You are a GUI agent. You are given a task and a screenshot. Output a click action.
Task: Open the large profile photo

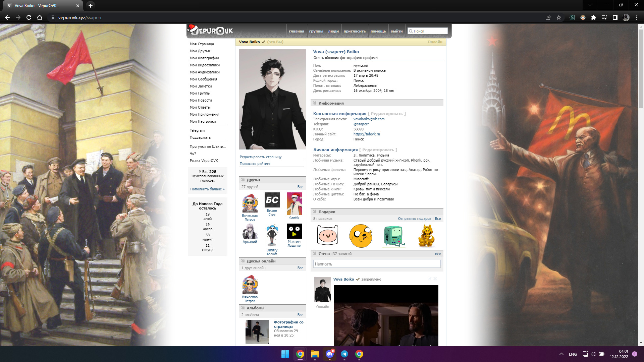tap(272, 99)
